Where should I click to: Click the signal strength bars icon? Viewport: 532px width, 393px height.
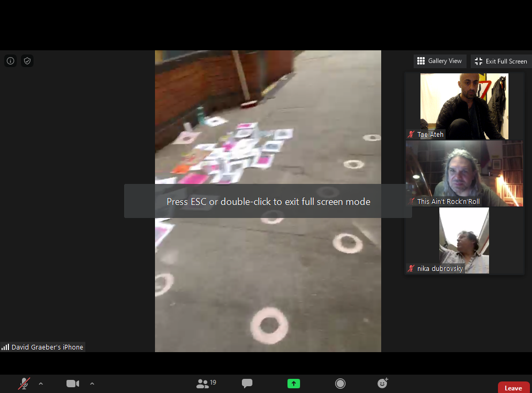click(x=5, y=347)
